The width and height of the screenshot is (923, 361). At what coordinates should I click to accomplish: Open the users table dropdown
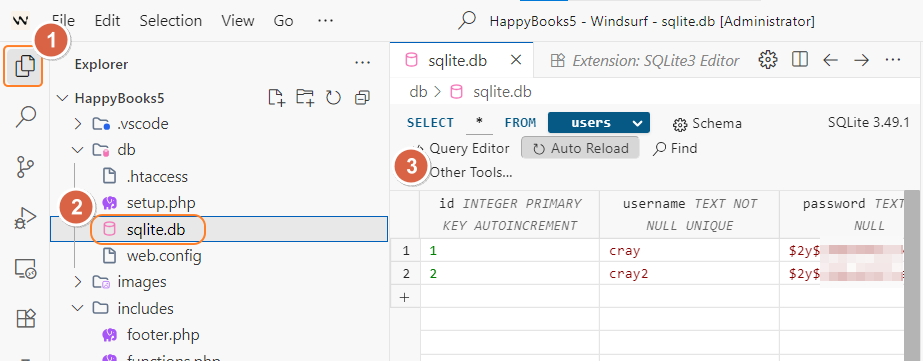[599, 123]
